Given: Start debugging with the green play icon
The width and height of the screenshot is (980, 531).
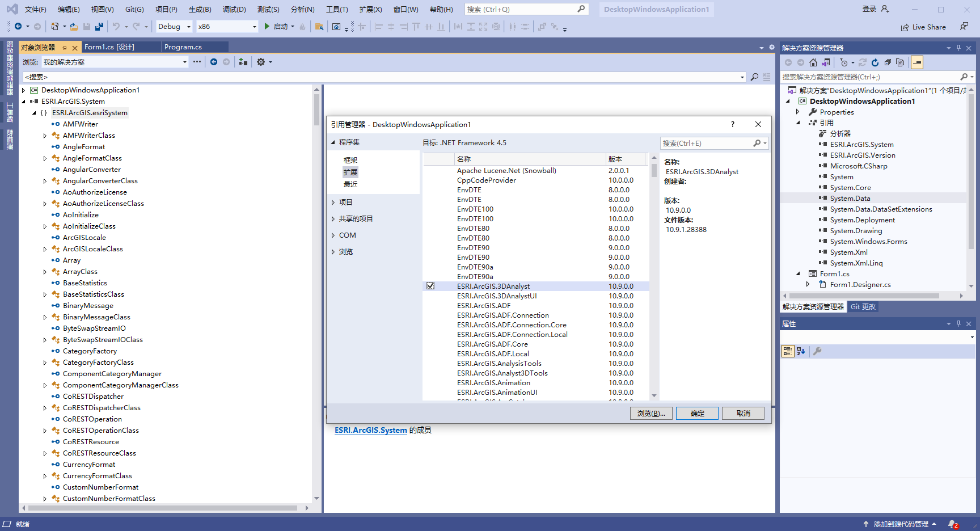Looking at the screenshot, I should pyautogui.click(x=267, y=27).
